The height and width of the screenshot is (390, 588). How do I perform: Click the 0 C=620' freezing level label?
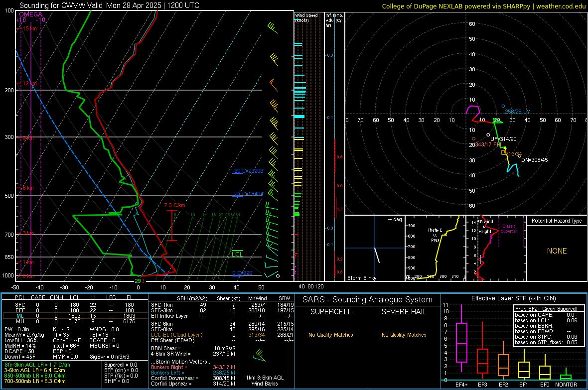point(243,273)
